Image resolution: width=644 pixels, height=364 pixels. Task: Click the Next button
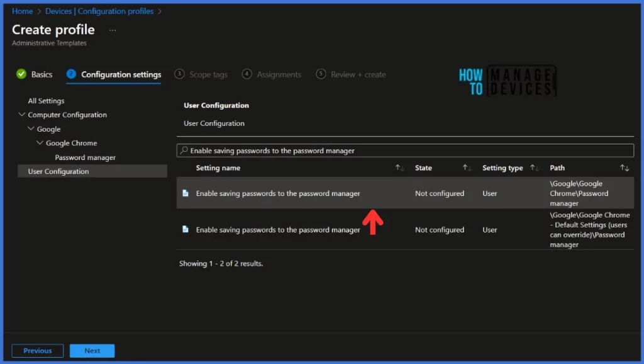pyautogui.click(x=92, y=351)
